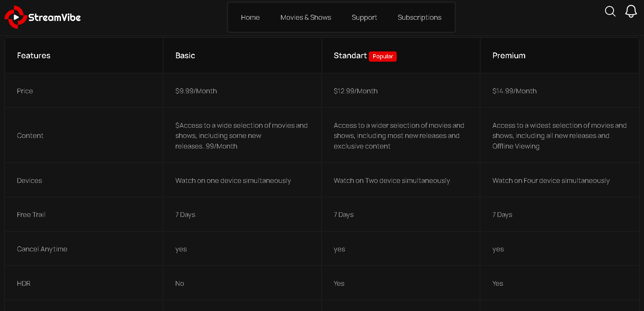Viewport: 644px width, 311px height.
Task: Click the $9.99/Month Basic price cell
Action: pyautogui.click(x=196, y=91)
